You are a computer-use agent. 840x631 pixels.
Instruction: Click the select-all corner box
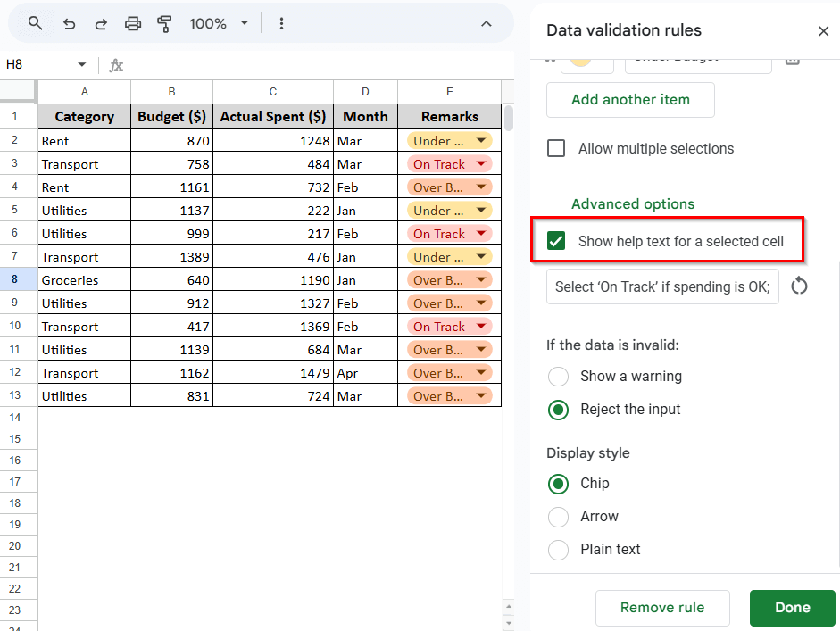click(x=18, y=92)
